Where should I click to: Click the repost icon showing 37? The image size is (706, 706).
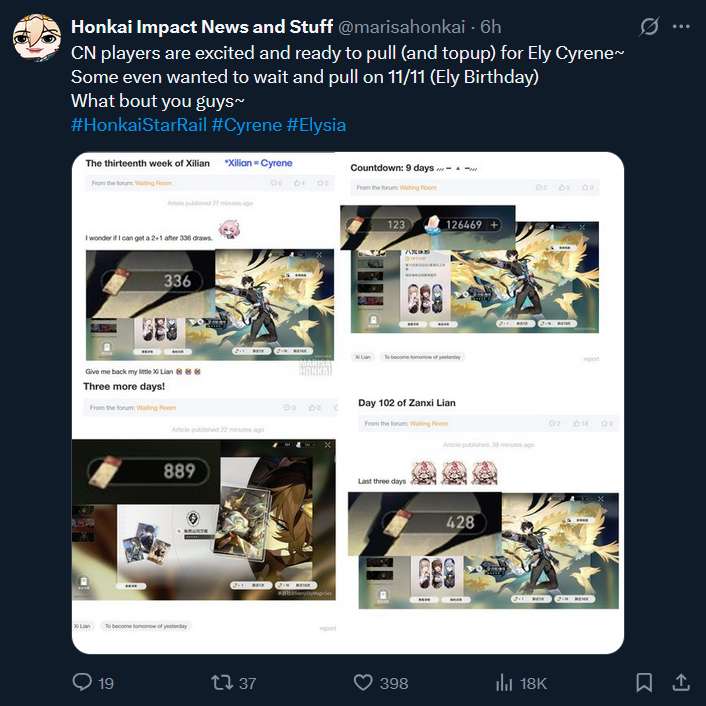tap(222, 682)
